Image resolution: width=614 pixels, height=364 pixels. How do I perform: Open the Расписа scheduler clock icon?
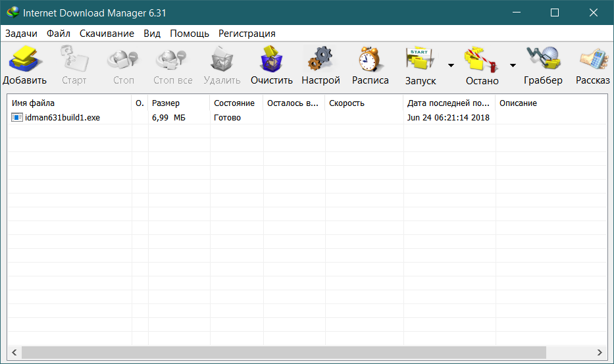[370, 59]
